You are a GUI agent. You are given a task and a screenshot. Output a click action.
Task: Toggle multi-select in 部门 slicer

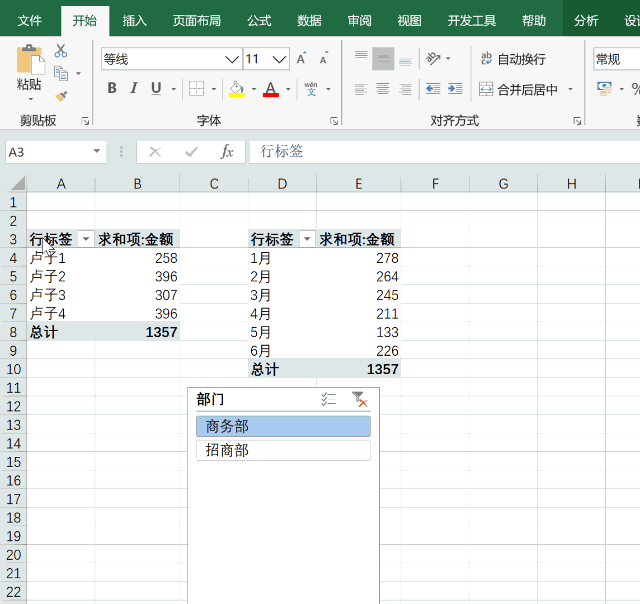[x=328, y=399]
